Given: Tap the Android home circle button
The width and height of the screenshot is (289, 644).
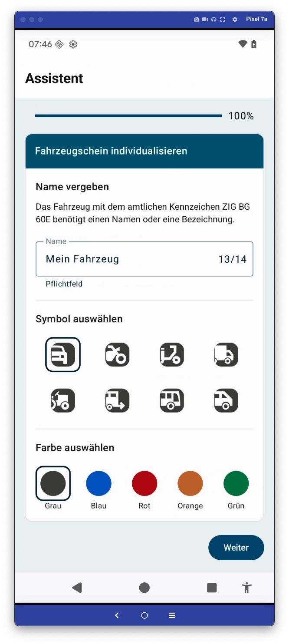Looking at the screenshot, I should [144, 588].
